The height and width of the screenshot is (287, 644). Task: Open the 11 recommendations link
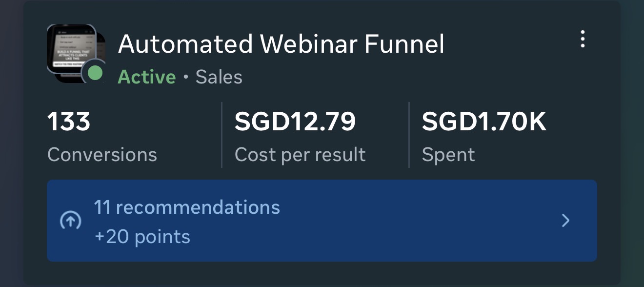coord(187,207)
